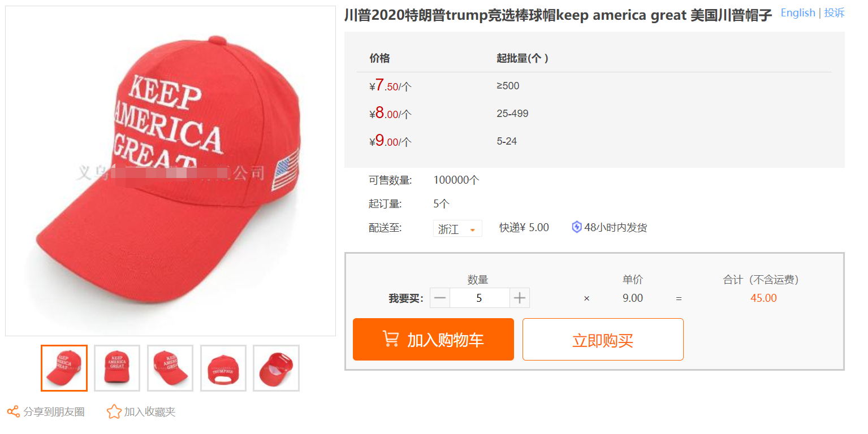Click the share to Moments icon
Viewport: 868px width, 434px height.
[x=13, y=412]
